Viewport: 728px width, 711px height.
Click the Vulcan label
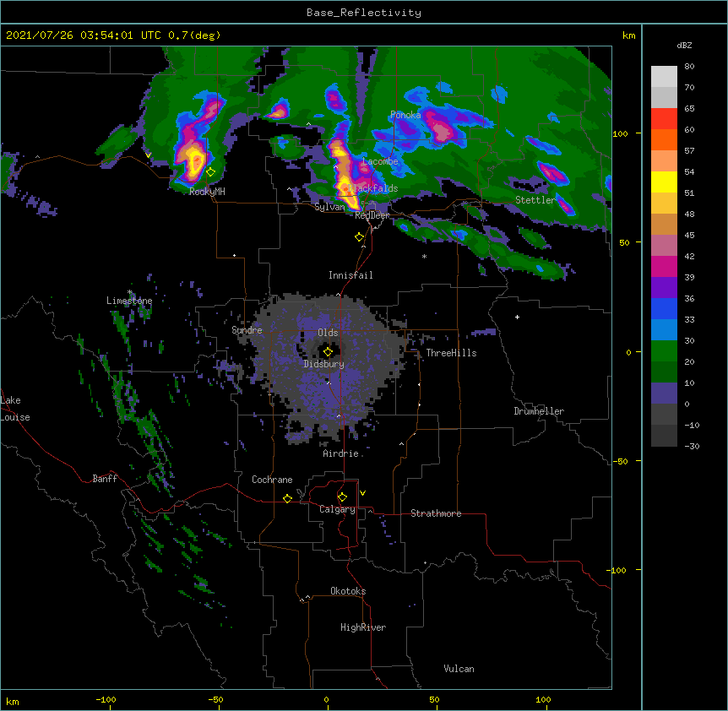[x=459, y=669]
